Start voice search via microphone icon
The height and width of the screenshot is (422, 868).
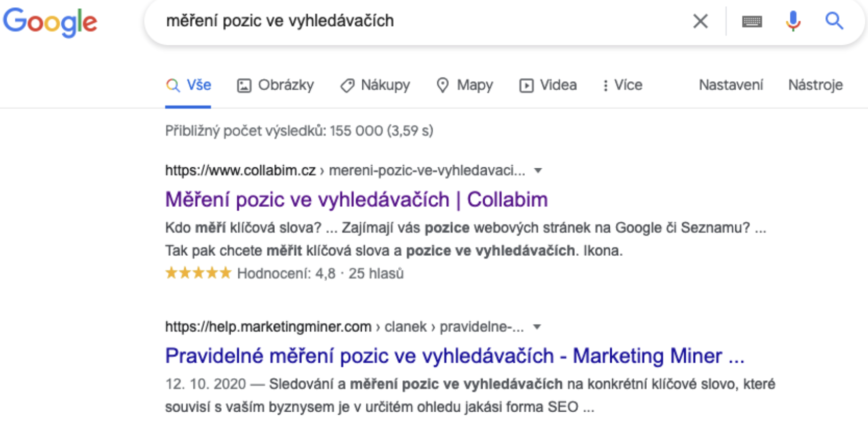click(x=793, y=21)
